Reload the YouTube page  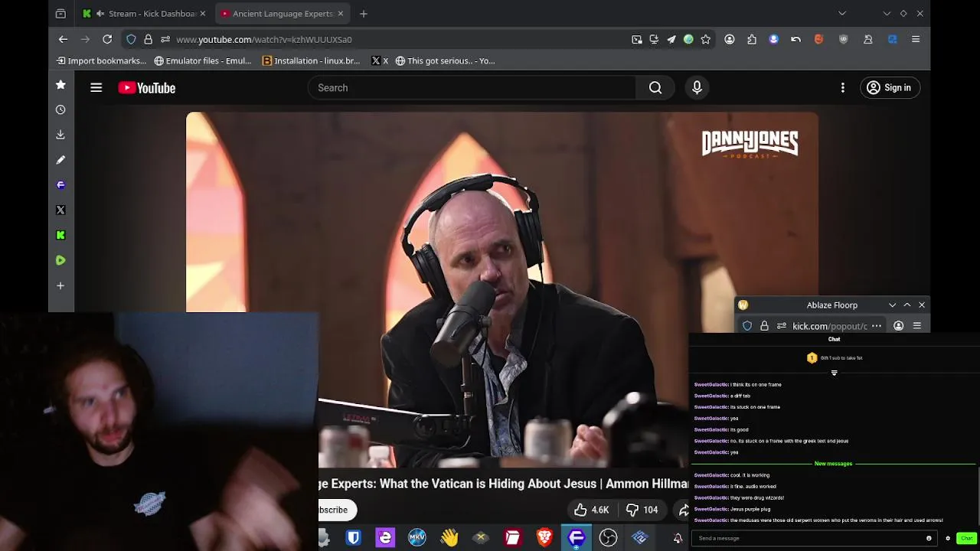107,39
